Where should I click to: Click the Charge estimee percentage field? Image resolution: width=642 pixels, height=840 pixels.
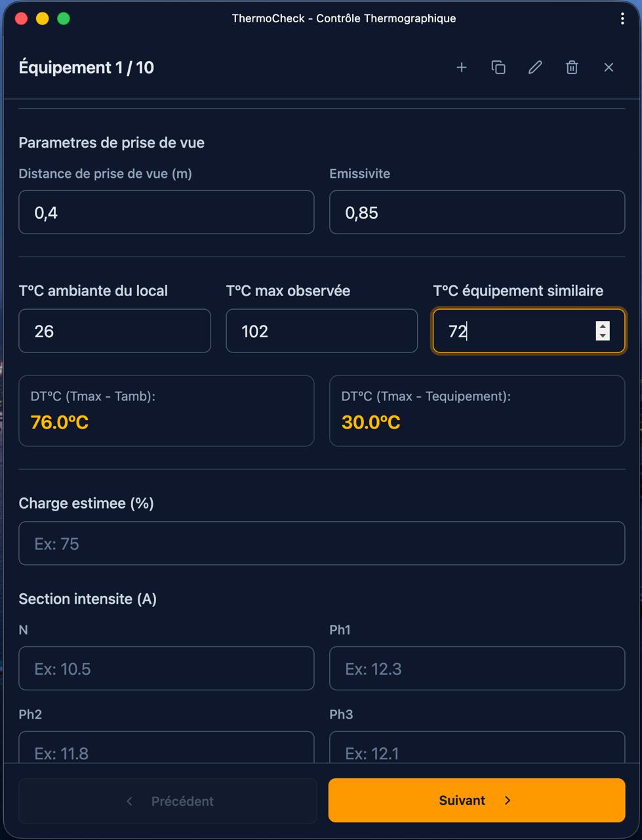[x=321, y=543]
